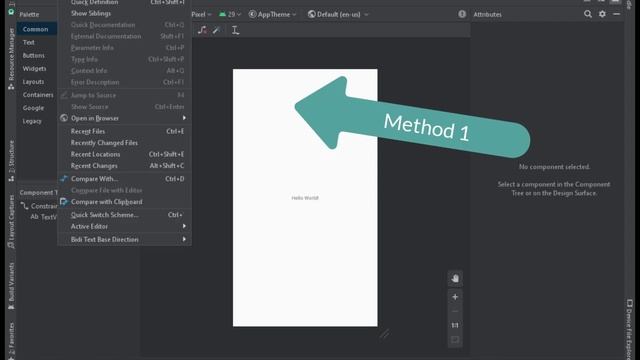Open the Device File Explorer panel
The height and width of the screenshot is (360, 640).
(630, 329)
